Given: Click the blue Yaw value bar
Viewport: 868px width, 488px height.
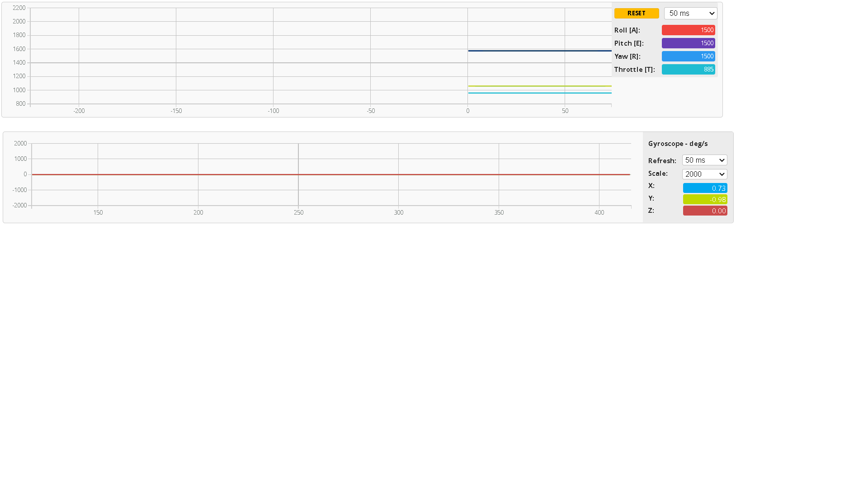Looking at the screenshot, I should click(688, 56).
